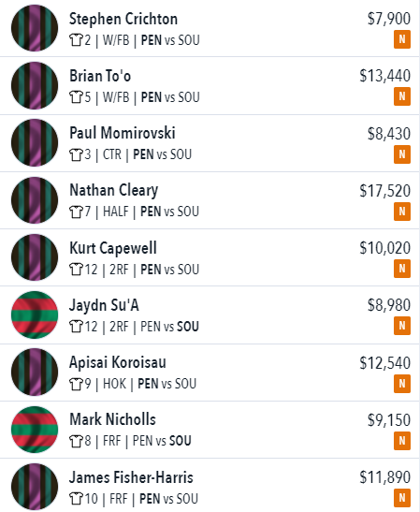Click Jaydn Su'A's Souths team flag avatar
420x512 pixels.
coord(35,315)
